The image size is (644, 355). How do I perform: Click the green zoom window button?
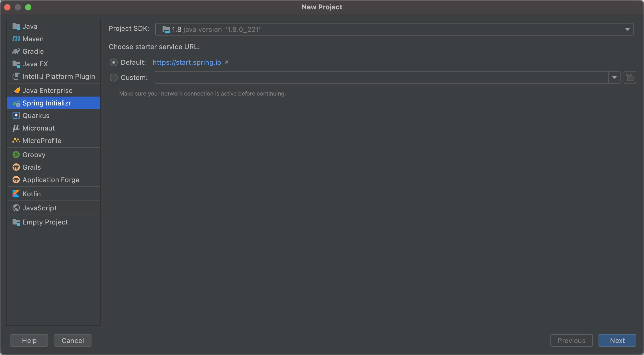point(28,7)
